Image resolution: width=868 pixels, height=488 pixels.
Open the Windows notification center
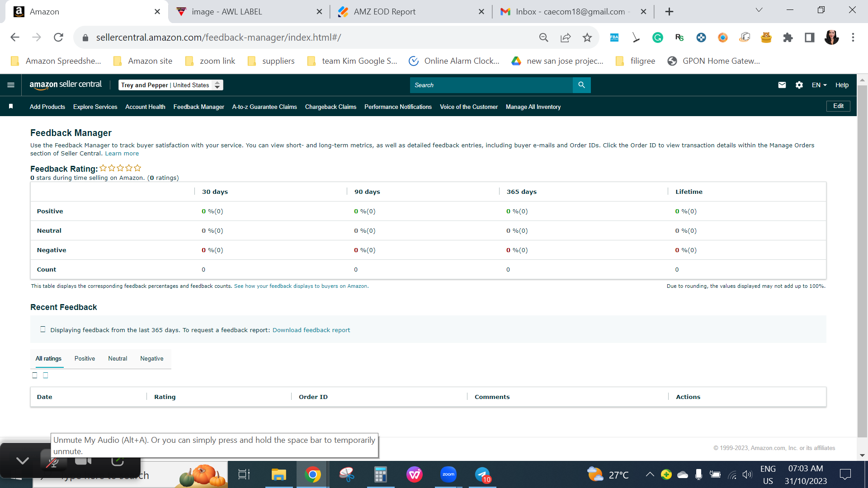coord(845,474)
